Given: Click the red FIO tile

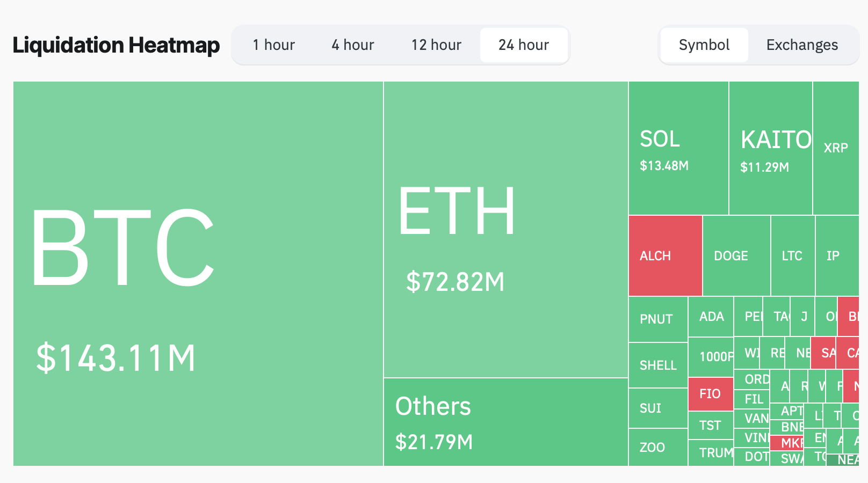Looking at the screenshot, I should (x=711, y=394).
